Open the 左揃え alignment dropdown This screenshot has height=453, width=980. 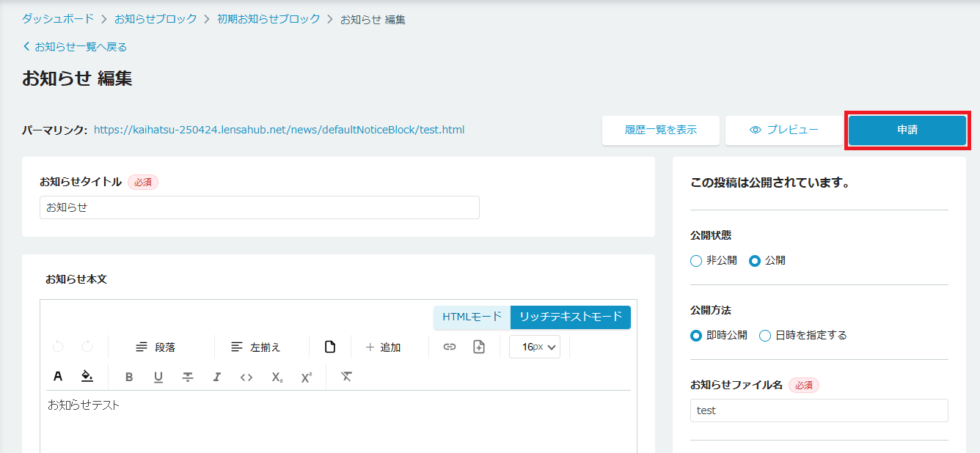[x=257, y=347]
